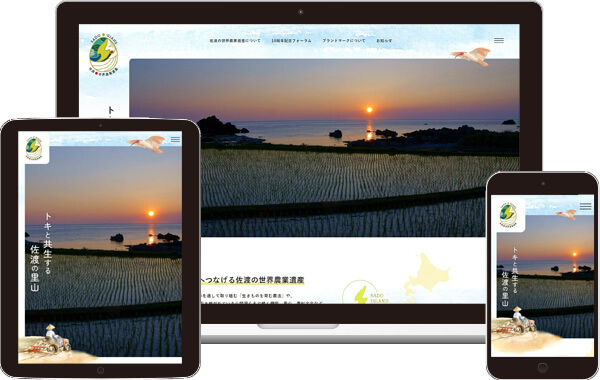Open the 佐渡の世界農業遺産について menu item
Viewport: 600px width, 380px height.
click(x=235, y=41)
